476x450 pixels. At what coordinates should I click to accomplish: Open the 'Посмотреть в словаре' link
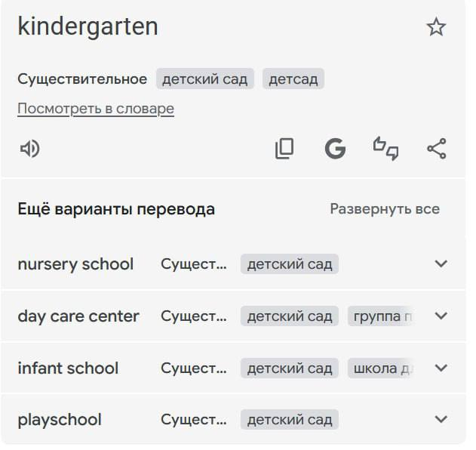96,109
